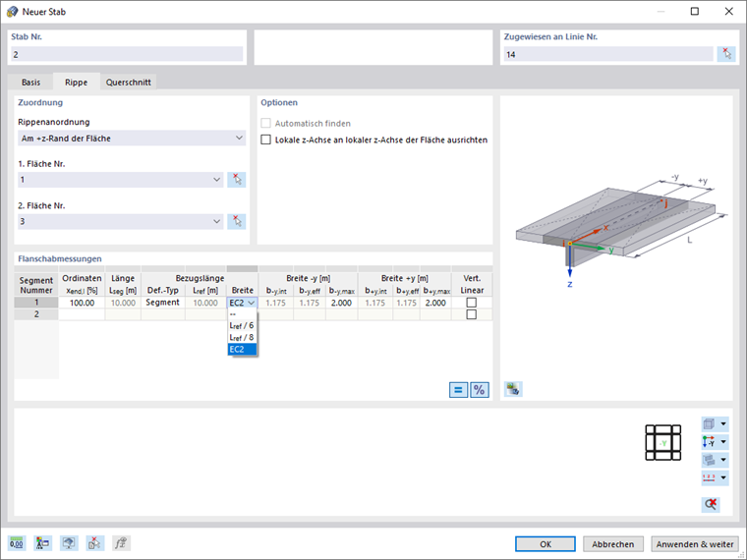This screenshot has width=747, height=560.
Task: Select segment row number 2 header
Action: tap(36, 314)
